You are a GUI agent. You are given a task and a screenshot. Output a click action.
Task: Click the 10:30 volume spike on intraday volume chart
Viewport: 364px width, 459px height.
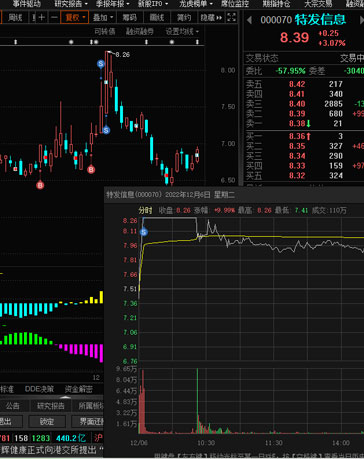point(197,400)
